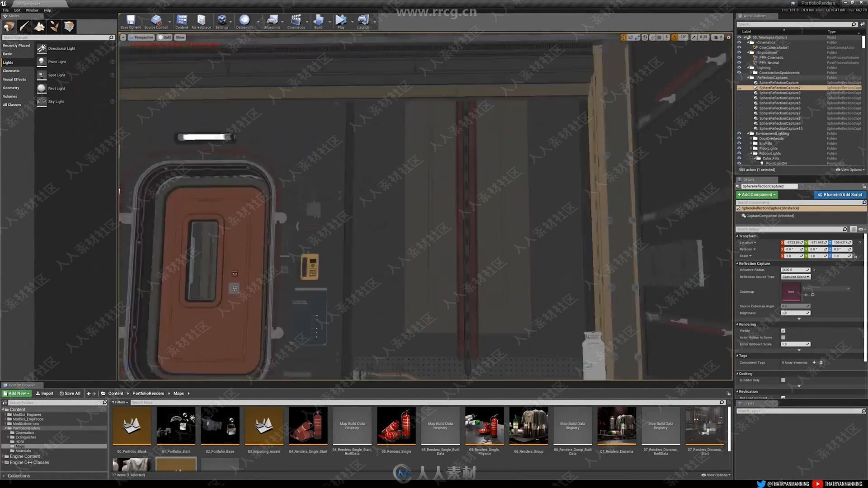
Task: Click the Datasmith toolbar icon
Action: [x=245, y=21]
